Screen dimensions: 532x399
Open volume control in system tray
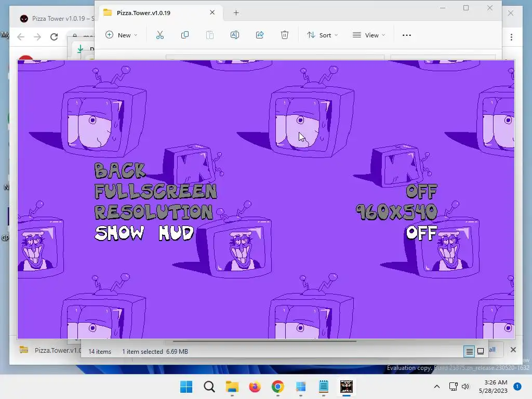click(465, 387)
